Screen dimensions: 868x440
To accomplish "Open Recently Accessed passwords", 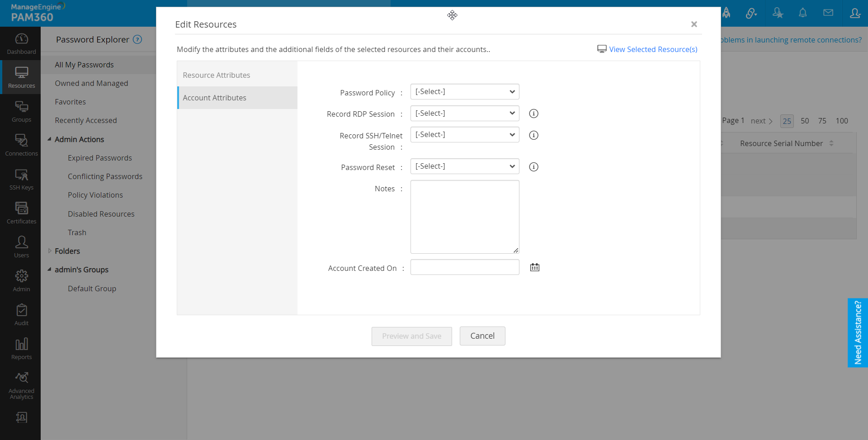I will point(86,120).
